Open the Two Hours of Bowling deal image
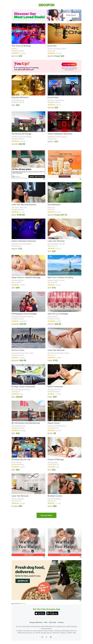This screenshot has height=644, width=93. tap(28, 34)
